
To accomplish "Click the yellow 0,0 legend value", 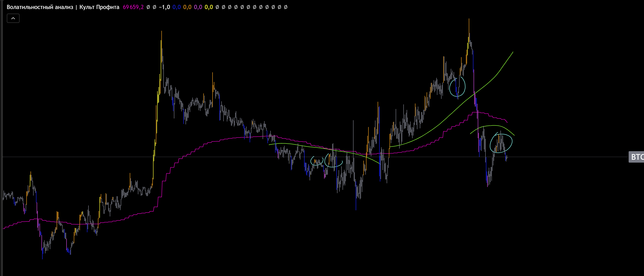I will pyautogui.click(x=209, y=7).
